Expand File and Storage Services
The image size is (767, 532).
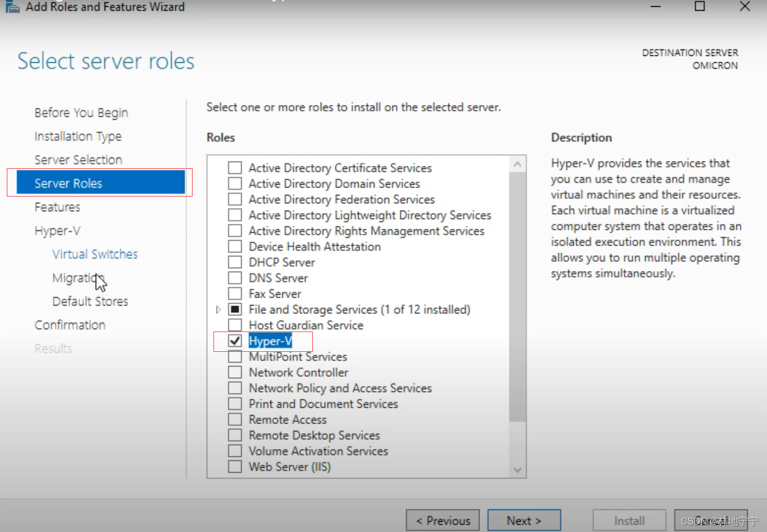pyautogui.click(x=218, y=309)
